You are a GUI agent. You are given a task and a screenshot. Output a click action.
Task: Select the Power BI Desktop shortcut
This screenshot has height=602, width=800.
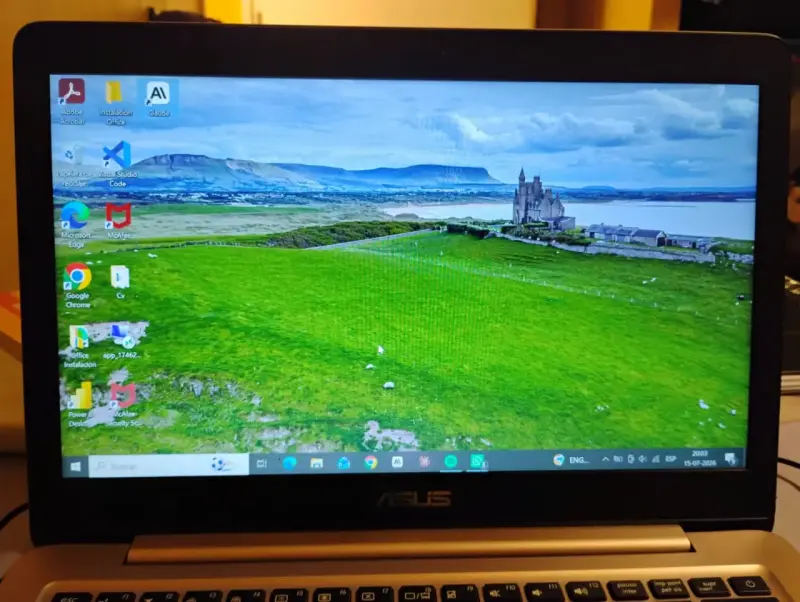79,405
